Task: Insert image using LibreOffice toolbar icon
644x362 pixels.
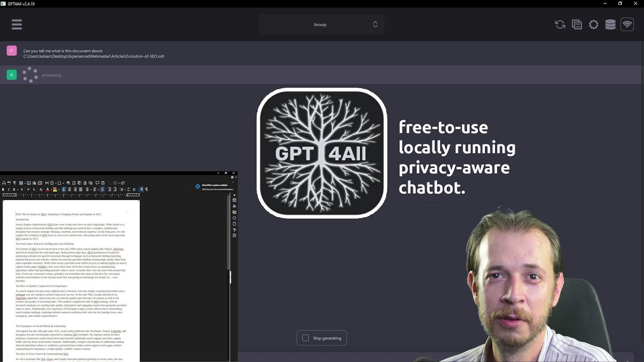Action: click(29, 183)
